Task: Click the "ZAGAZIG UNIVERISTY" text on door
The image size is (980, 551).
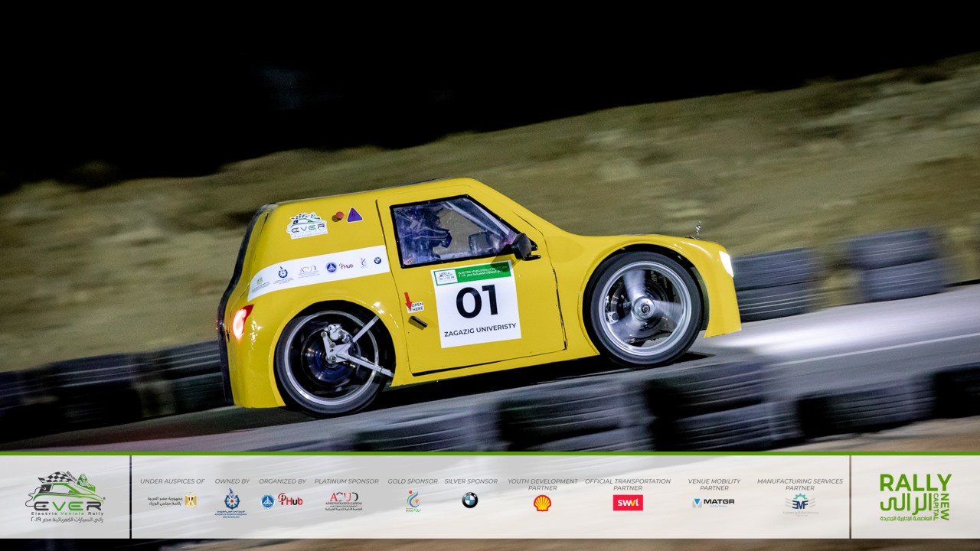Action: (480, 330)
